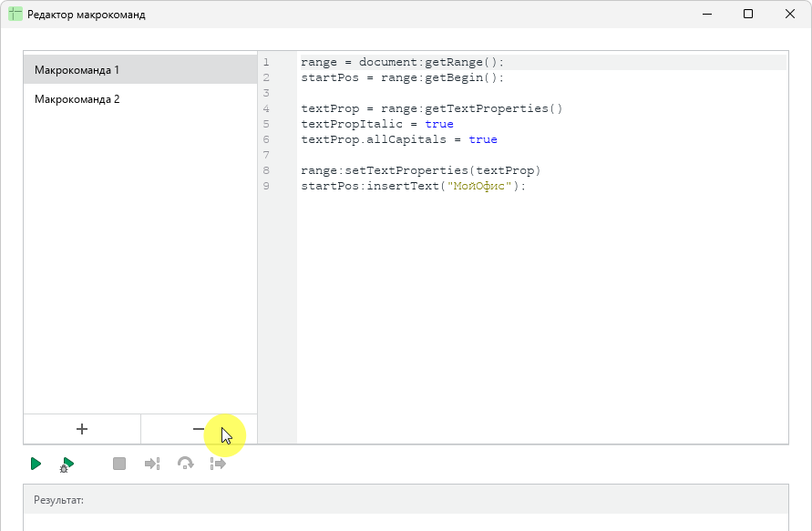This screenshot has height=531, width=812.
Task: Click the range:setTextProperties(textProp) line
Action: pyautogui.click(x=420, y=171)
